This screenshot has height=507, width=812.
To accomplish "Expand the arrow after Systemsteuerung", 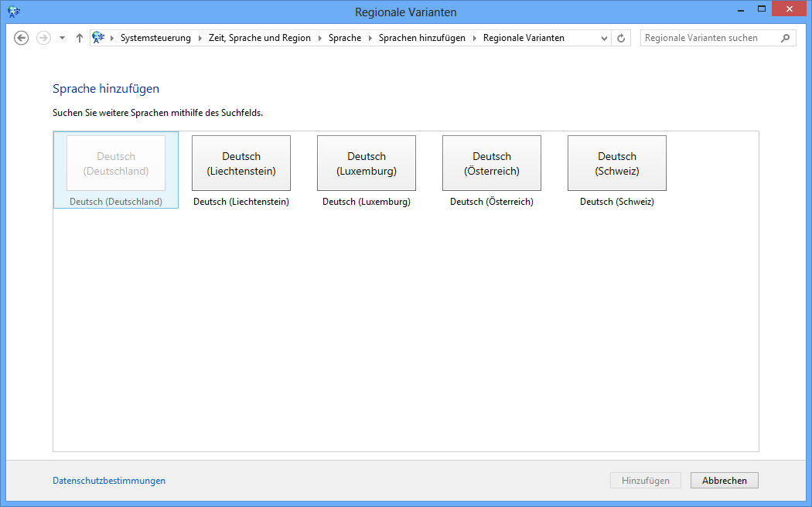I will (x=200, y=38).
